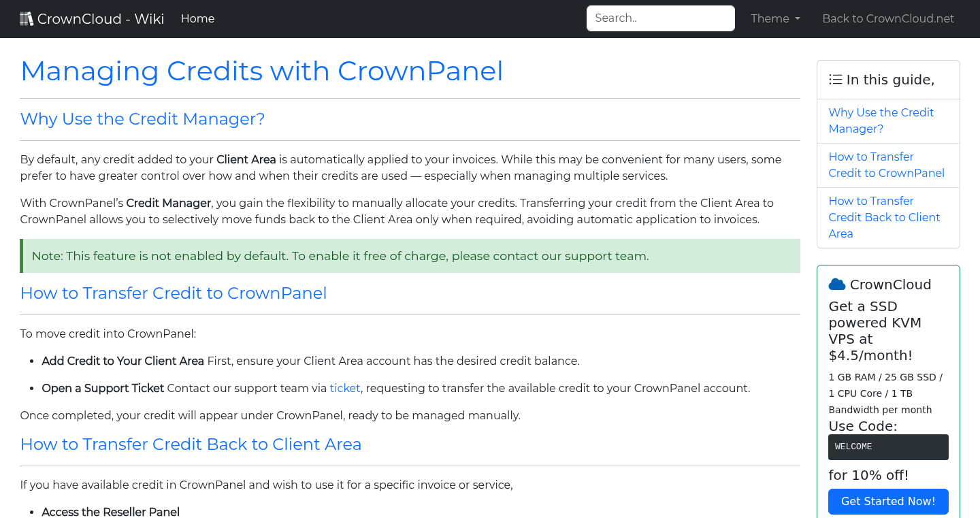Click the list icon beside 'In this guide,'
The image size is (980, 518).
(x=835, y=79)
